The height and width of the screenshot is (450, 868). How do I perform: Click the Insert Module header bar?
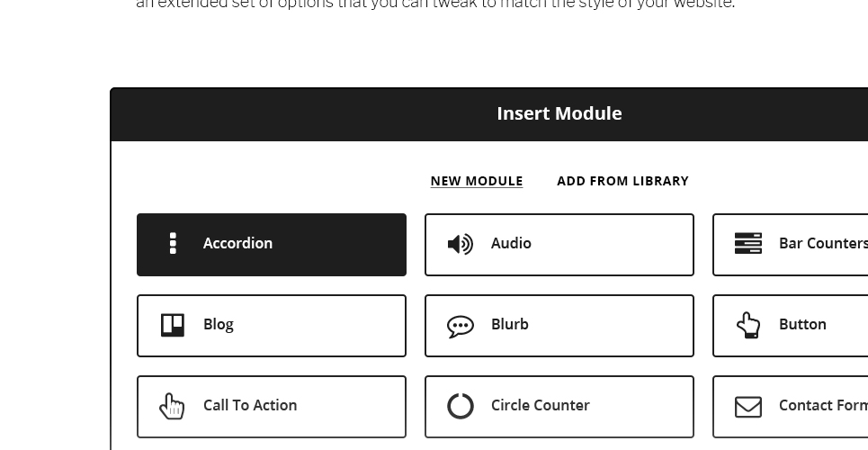(x=489, y=114)
